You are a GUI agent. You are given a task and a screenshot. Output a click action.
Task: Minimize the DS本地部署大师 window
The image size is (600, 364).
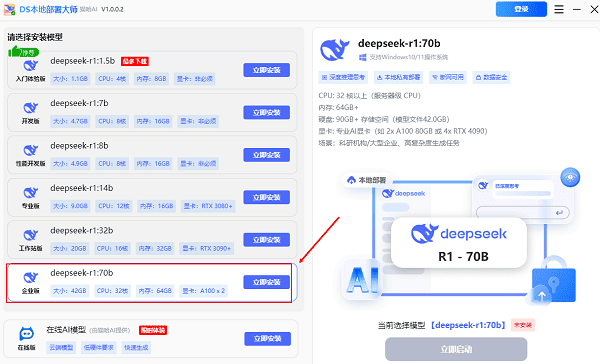(x=577, y=9)
